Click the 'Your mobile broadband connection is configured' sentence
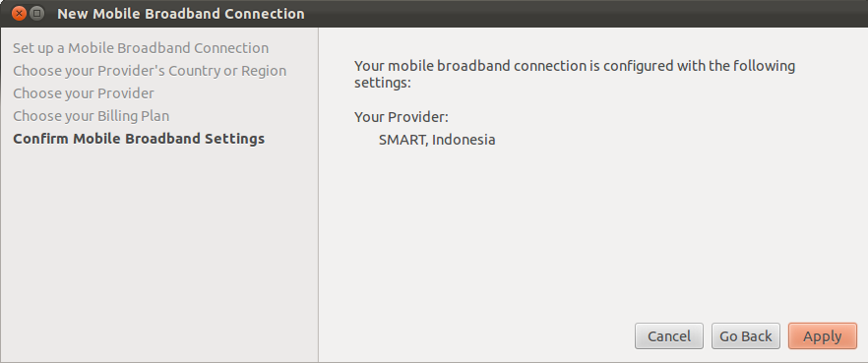Screen dimensions: 868x363 [x=575, y=67]
